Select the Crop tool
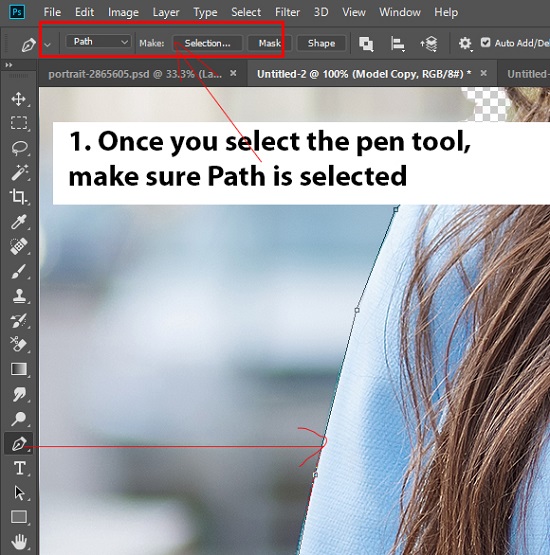 click(18, 197)
